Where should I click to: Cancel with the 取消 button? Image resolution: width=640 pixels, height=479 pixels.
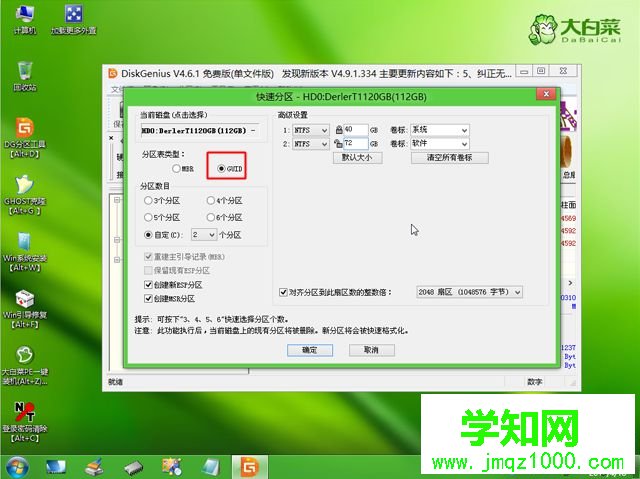pos(371,350)
